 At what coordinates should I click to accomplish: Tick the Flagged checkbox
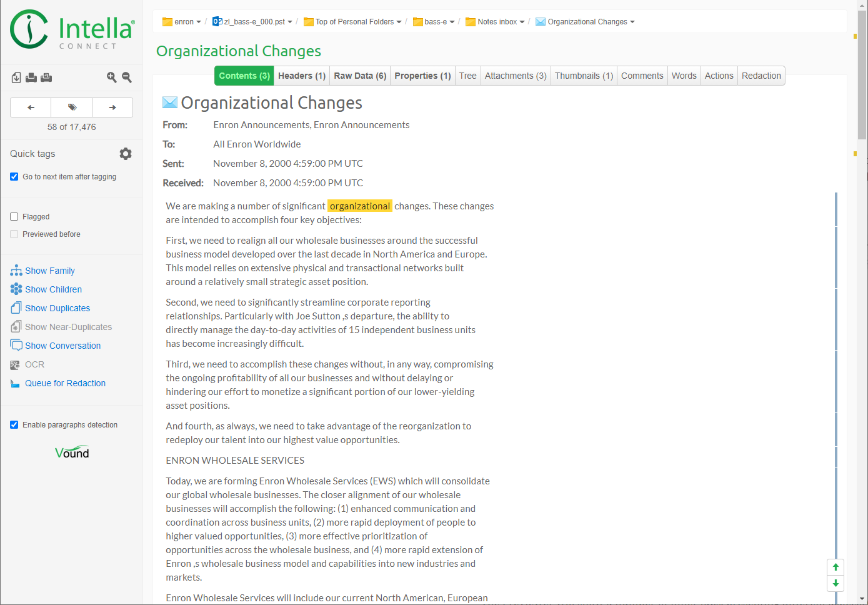pyautogui.click(x=14, y=217)
